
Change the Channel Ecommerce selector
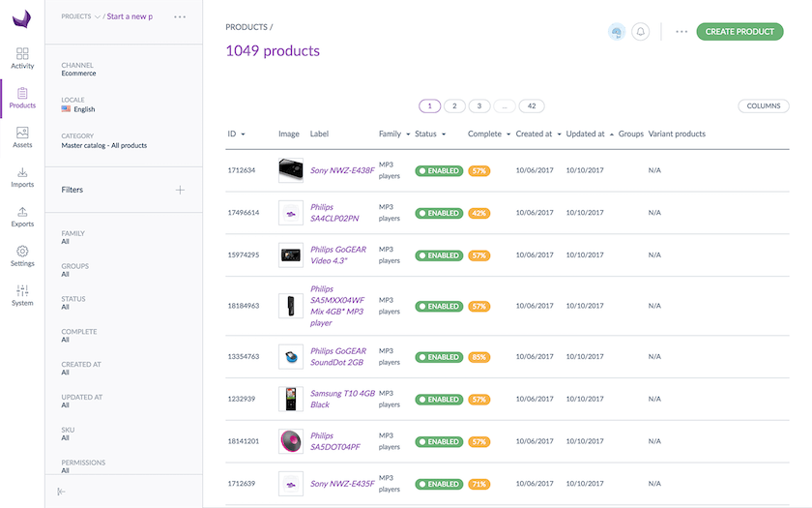click(x=78, y=70)
